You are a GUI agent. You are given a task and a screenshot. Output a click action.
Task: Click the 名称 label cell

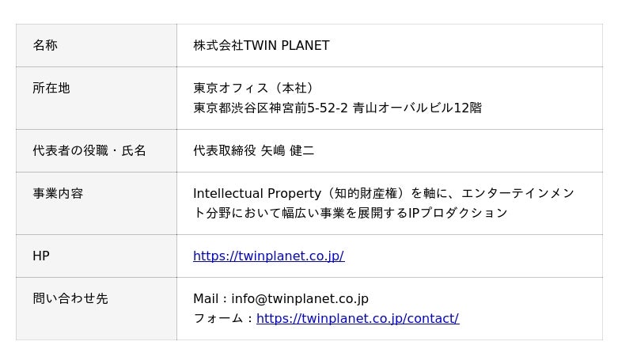point(45,45)
